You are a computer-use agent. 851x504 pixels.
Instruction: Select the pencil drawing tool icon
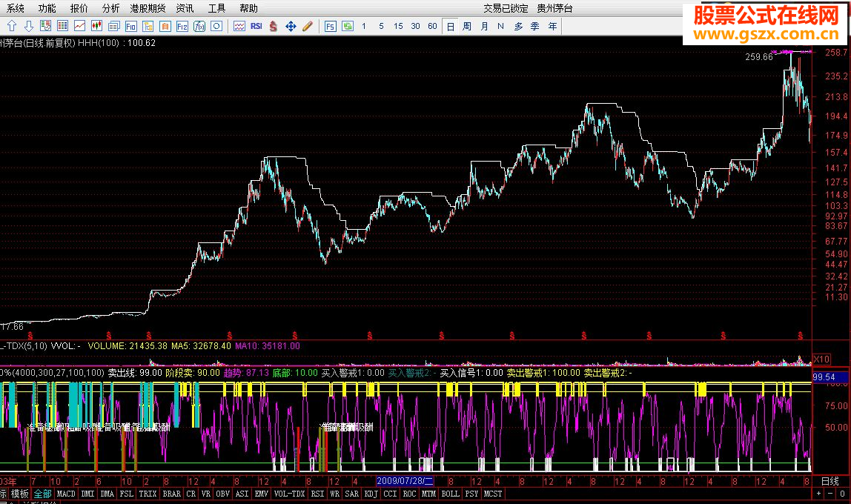[x=308, y=26]
